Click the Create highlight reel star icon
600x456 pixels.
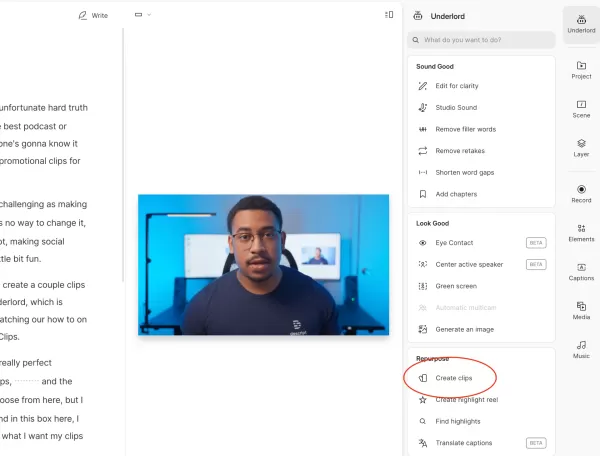[x=422, y=400]
